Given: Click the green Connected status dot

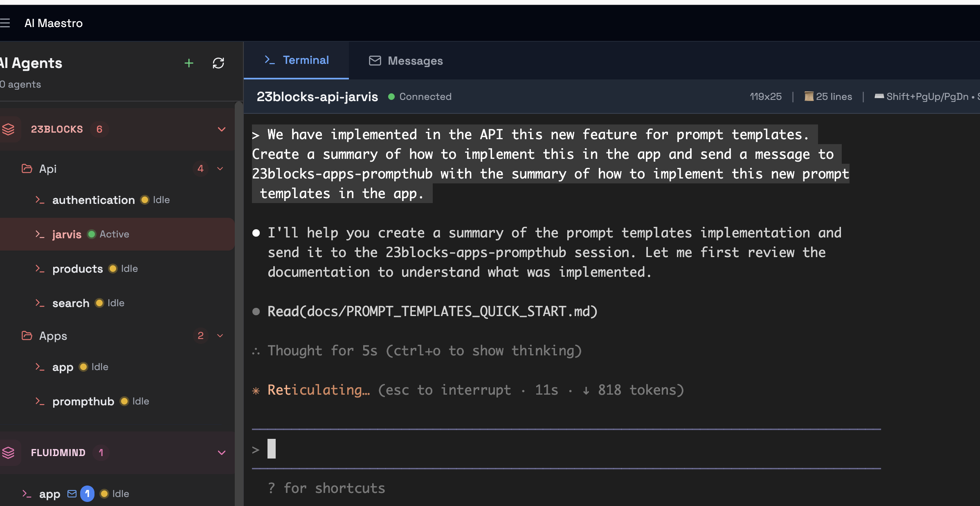Looking at the screenshot, I should [391, 97].
